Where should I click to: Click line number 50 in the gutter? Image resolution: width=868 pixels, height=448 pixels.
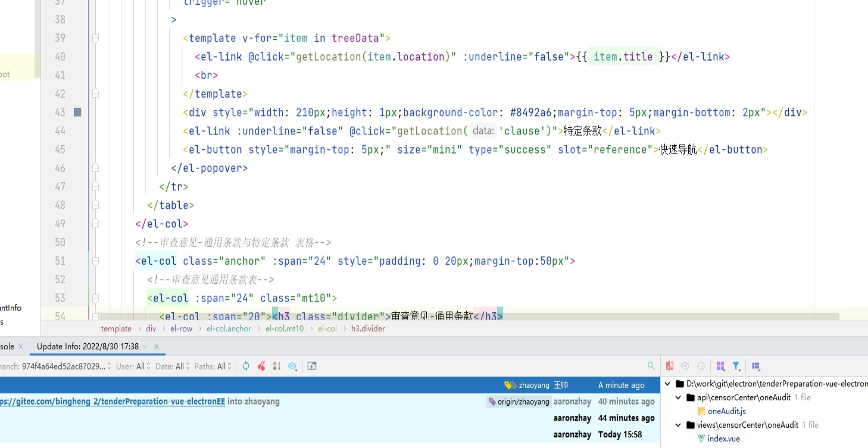60,243
